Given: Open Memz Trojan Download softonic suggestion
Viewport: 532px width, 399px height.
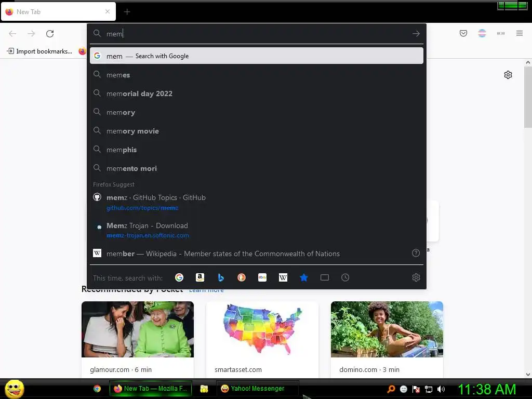Looking at the screenshot, I should coord(257,230).
